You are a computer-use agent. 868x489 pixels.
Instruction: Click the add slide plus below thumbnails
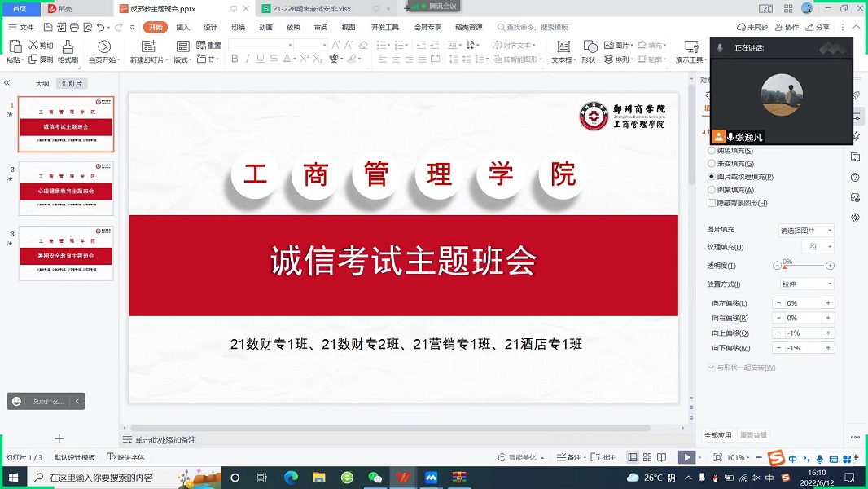(x=59, y=438)
